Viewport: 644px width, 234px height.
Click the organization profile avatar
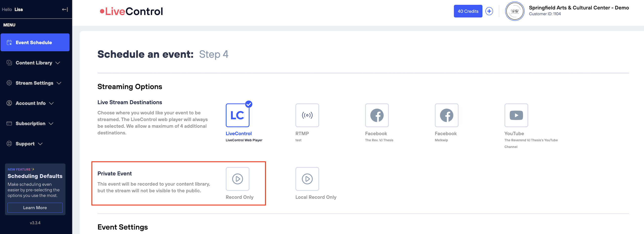[515, 11]
